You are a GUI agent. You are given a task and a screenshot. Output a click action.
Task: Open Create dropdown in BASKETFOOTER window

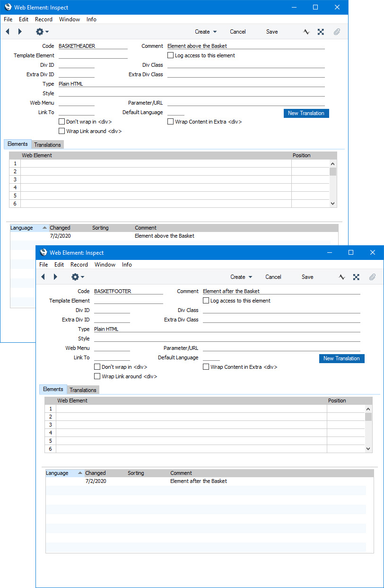click(241, 277)
